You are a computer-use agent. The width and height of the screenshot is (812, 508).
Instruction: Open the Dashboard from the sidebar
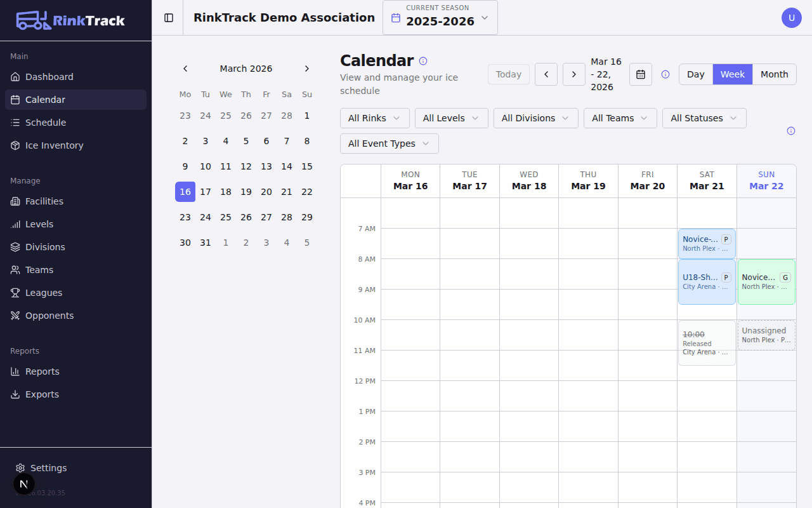[x=49, y=76]
